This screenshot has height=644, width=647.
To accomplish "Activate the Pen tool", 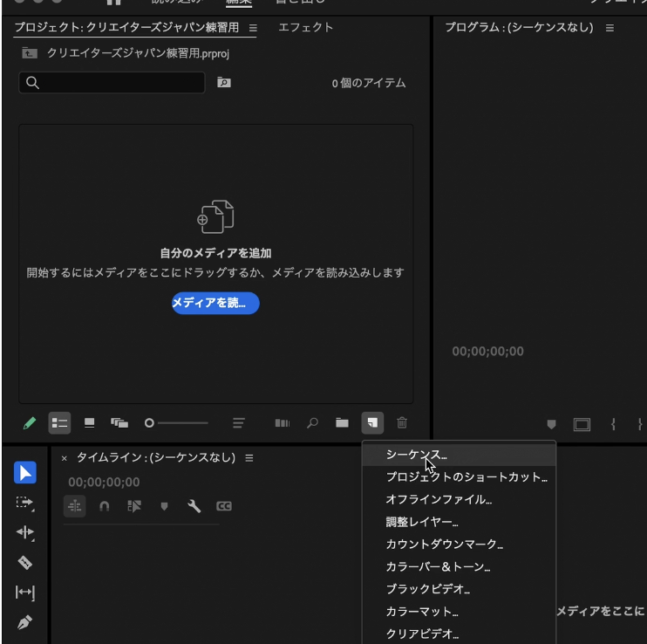I will 25,623.
